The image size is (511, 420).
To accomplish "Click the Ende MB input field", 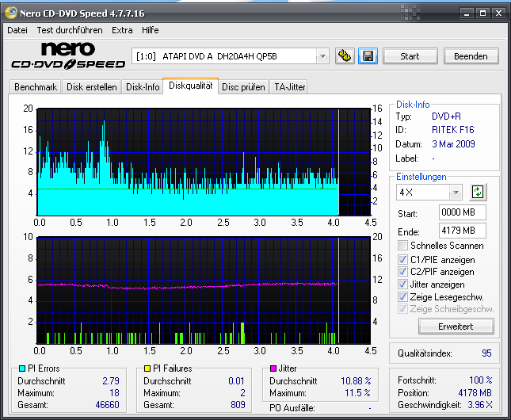I will click(462, 231).
